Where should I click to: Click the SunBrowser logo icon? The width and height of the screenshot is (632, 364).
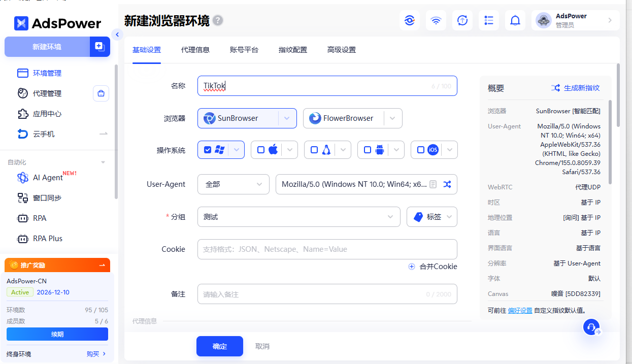click(x=209, y=118)
